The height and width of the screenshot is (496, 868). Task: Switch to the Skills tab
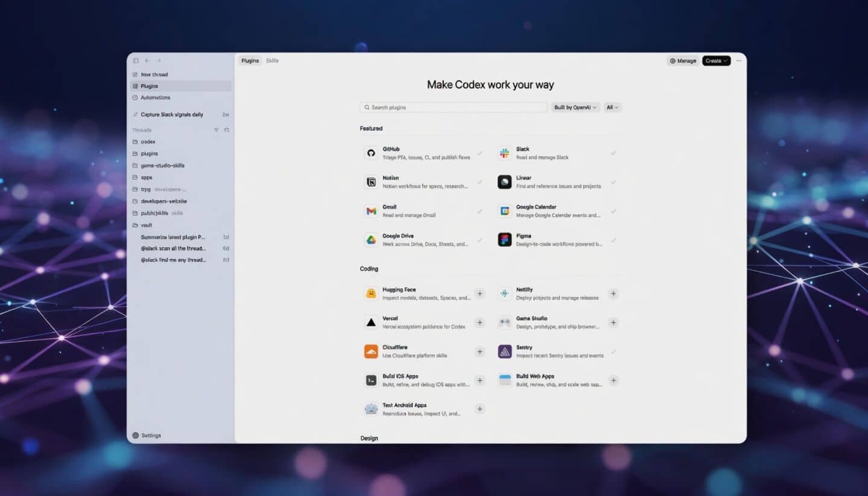(272, 61)
